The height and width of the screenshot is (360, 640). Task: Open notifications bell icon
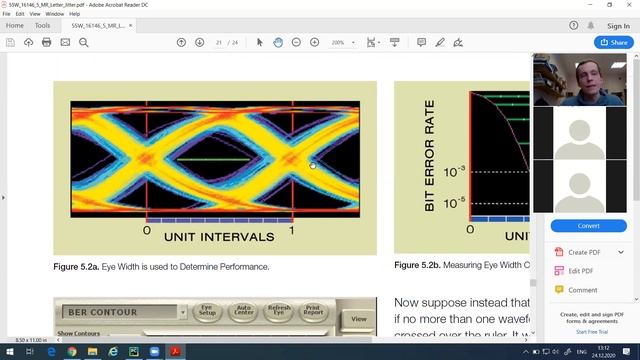pos(591,26)
